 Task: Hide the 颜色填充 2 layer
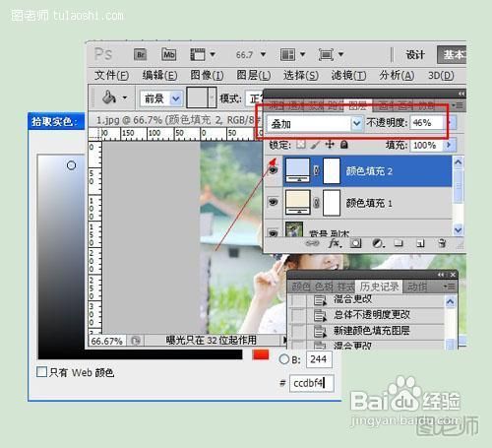coord(273,170)
